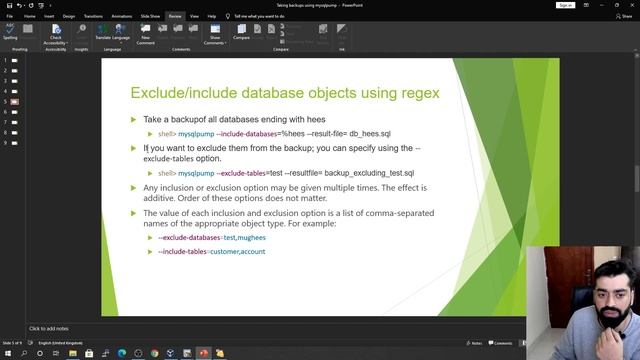Open Google Chrome from taskbar

point(154,353)
